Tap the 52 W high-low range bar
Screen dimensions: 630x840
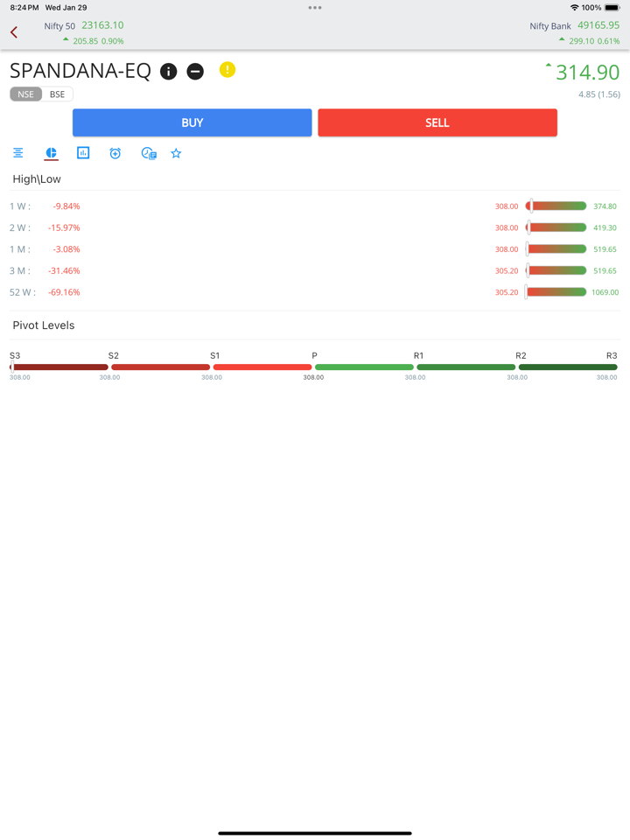(556, 292)
